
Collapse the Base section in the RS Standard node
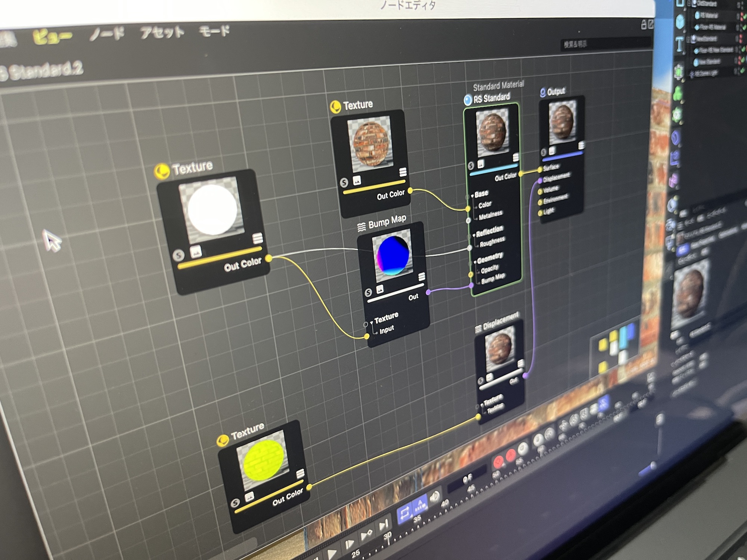[x=472, y=196]
